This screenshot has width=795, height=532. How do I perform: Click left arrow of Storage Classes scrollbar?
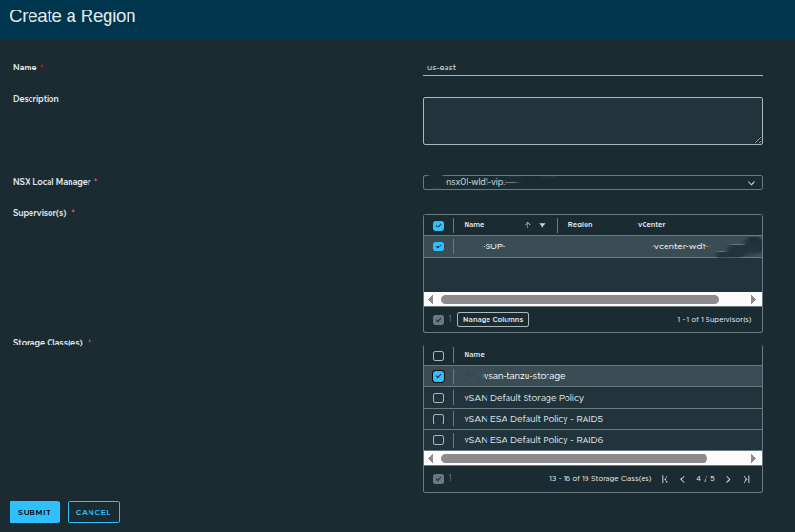[431, 458]
